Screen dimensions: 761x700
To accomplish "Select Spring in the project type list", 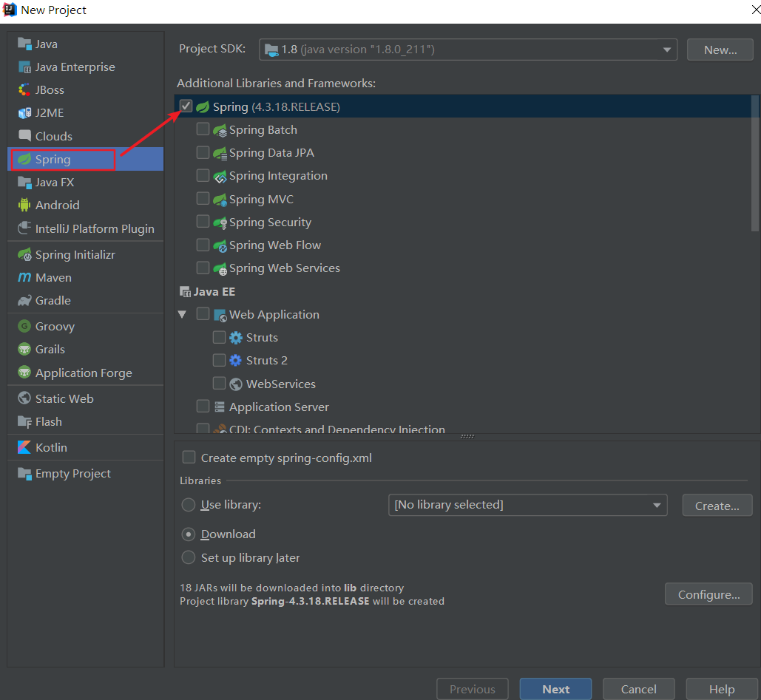I will click(x=86, y=159).
